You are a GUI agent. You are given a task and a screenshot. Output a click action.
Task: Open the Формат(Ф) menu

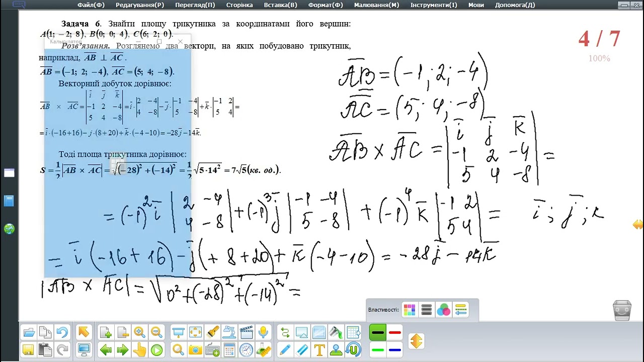[x=326, y=5]
